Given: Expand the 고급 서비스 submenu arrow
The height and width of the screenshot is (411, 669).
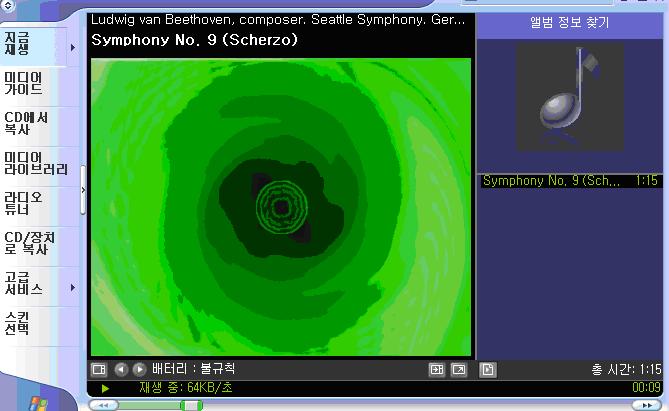Looking at the screenshot, I should [x=73, y=288].
